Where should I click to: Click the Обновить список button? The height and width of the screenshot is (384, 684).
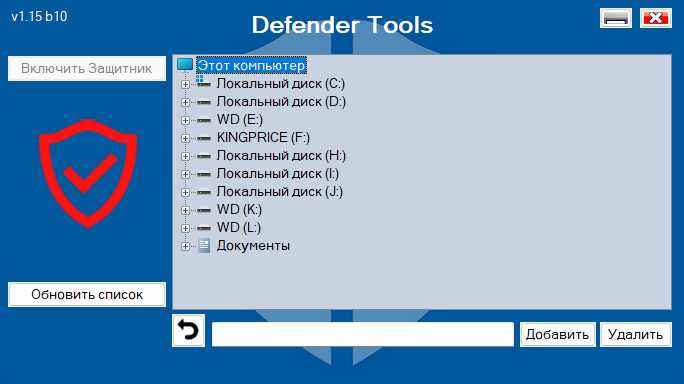pos(87,295)
